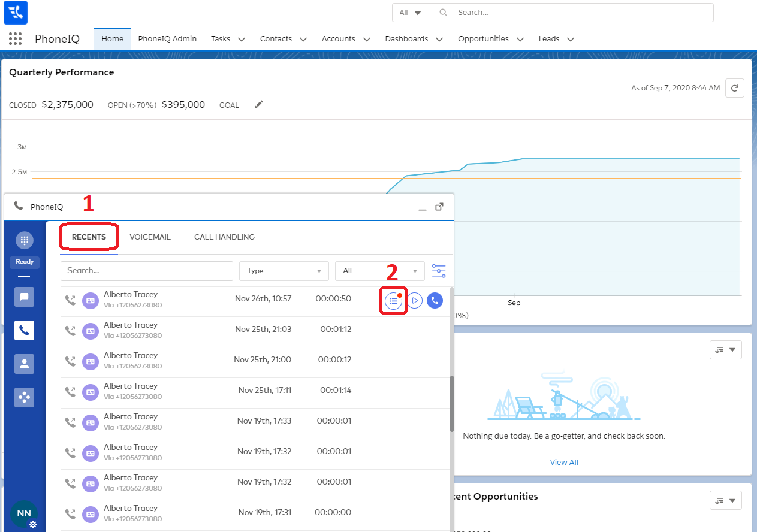Expand the Type filter dropdown
Screen dimensions: 757x532
pyautogui.click(x=284, y=271)
